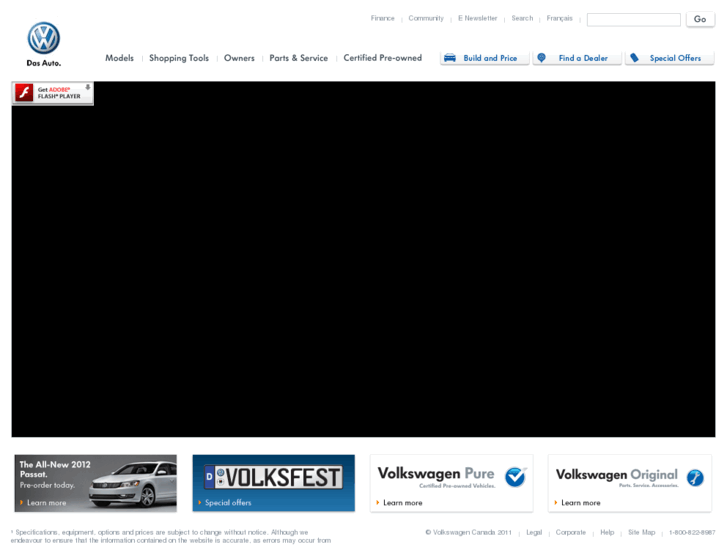
Task: Click the Special Offers button
Action: tap(670, 58)
